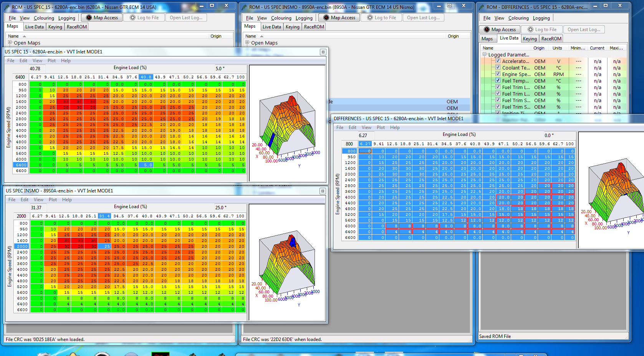Click Current column header in Live Data list
Image resolution: width=644 pixels, height=356 pixels.
click(597, 48)
